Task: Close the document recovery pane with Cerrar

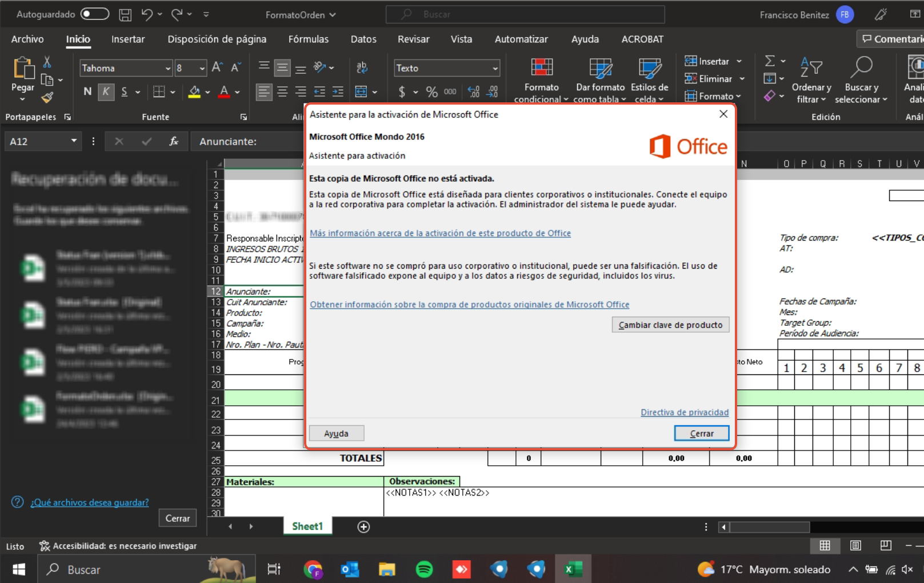Action: click(x=178, y=518)
